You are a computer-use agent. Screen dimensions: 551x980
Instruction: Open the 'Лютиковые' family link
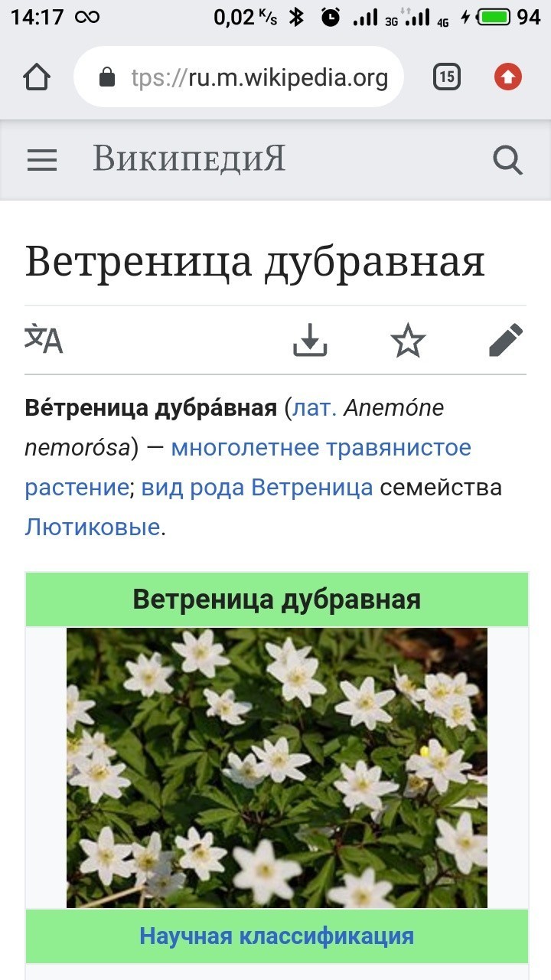(x=93, y=528)
